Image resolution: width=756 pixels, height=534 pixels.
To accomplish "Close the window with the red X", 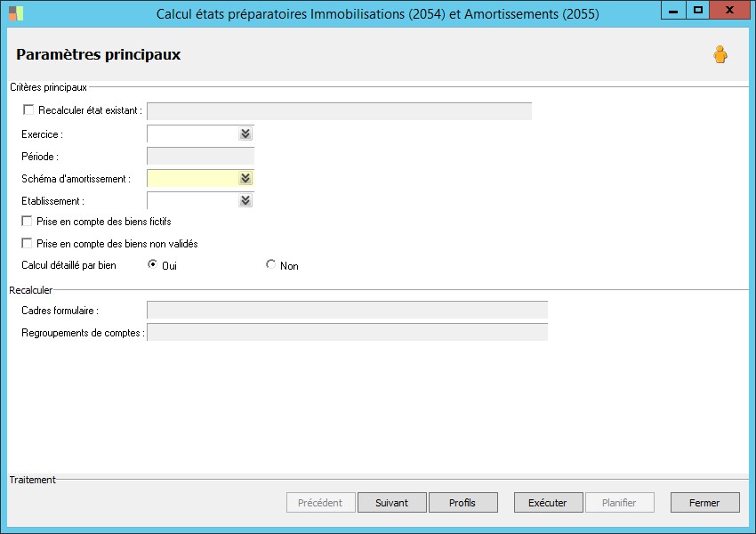I will tap(730, 10).
